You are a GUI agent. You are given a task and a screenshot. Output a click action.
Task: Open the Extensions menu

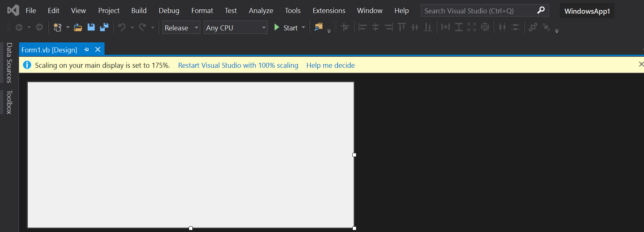329,11
